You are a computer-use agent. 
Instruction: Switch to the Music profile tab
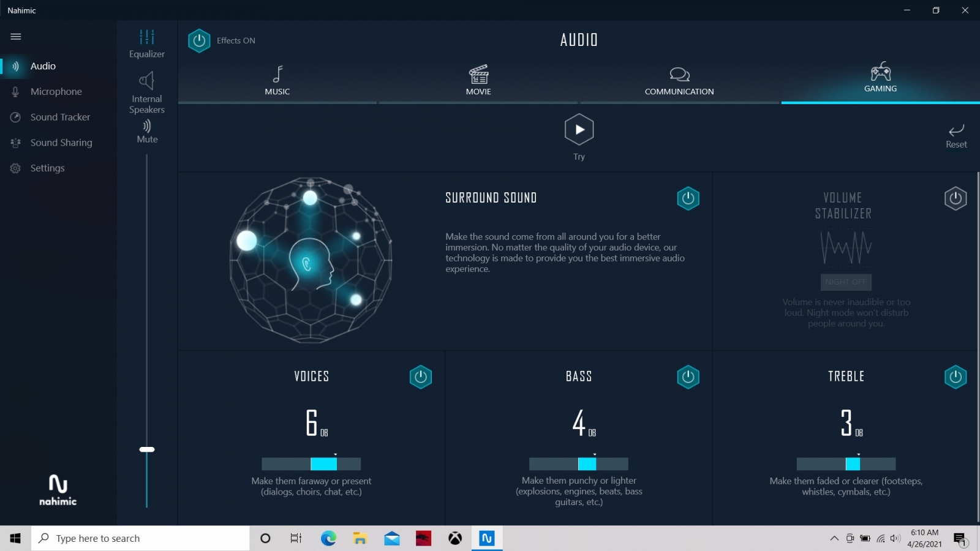(277, 81)
